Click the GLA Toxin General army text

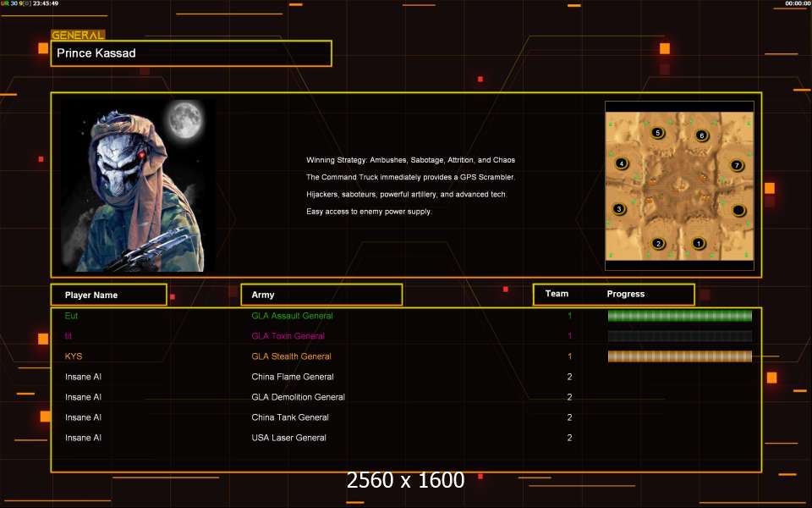tap(288, 336)
